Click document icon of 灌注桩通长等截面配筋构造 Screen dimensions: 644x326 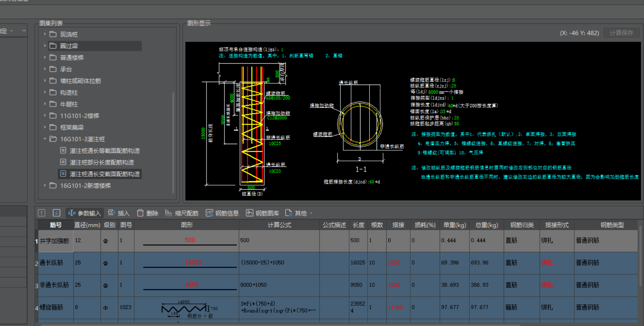pyautogui.click(x=63, y=151)
